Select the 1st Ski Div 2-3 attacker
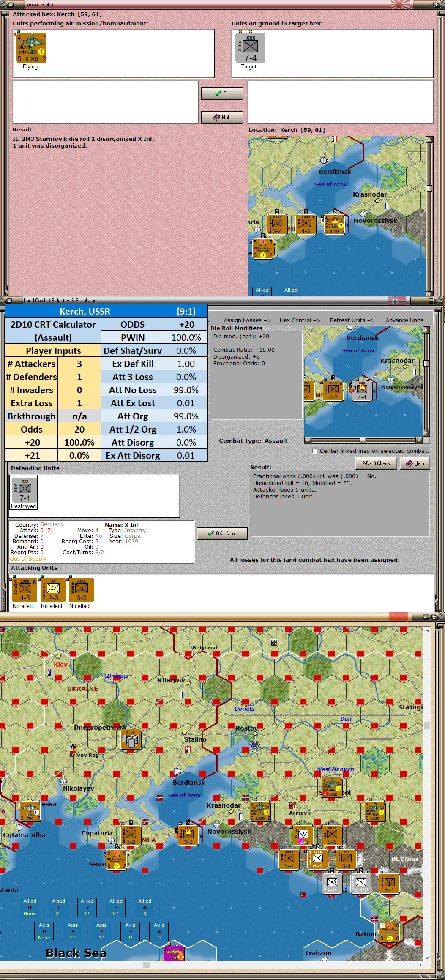 [x=53, y=590]
